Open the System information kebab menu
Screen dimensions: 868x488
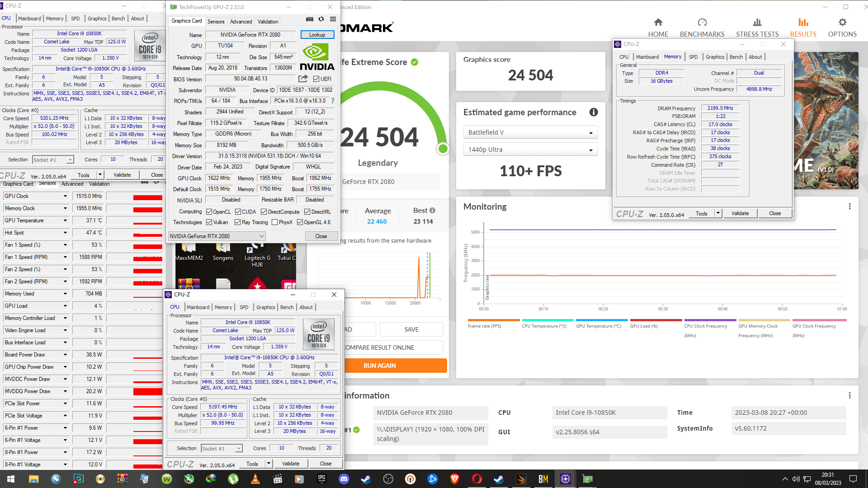(x=850, y=395)
